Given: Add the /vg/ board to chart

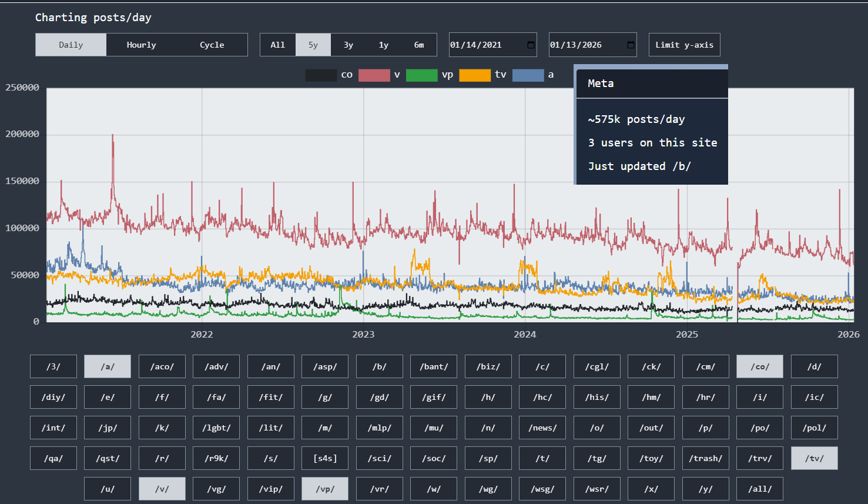Looking at the screenshot, I should coord(216,489).
